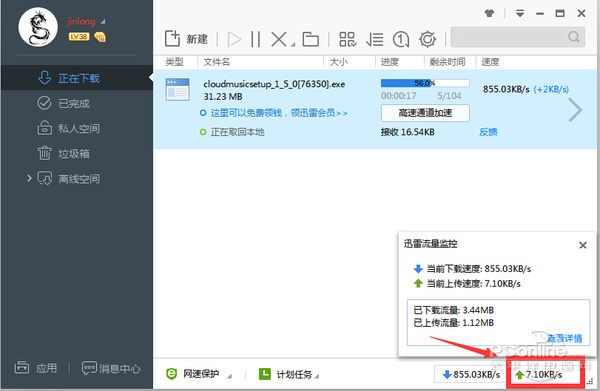
Task: Click the jinlong user avatar
Action: [38, 27]
